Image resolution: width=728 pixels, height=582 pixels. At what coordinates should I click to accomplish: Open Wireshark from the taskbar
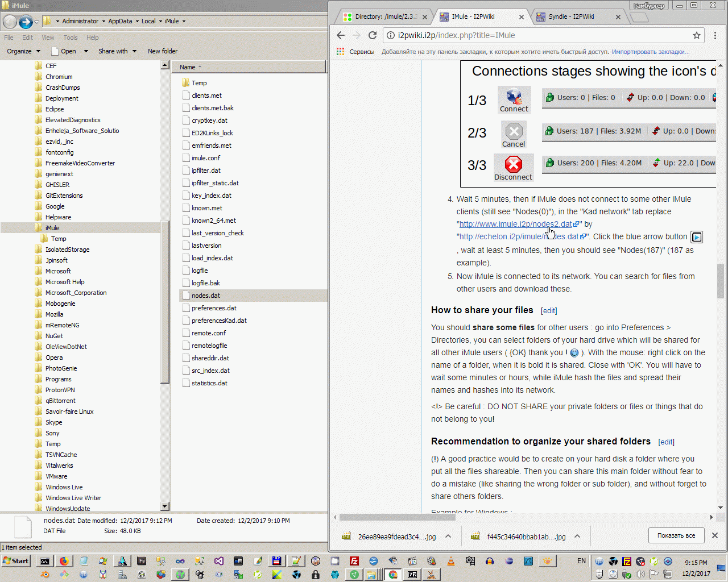(528, 561)
